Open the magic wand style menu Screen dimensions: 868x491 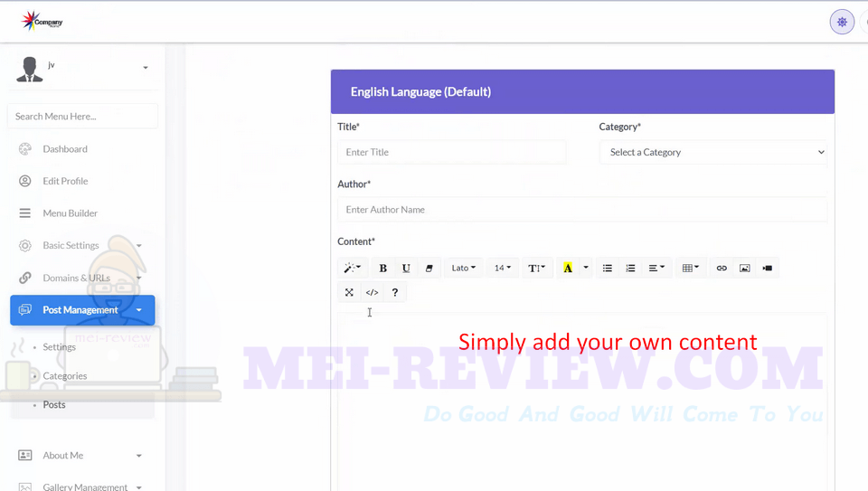tap(352, 268)
